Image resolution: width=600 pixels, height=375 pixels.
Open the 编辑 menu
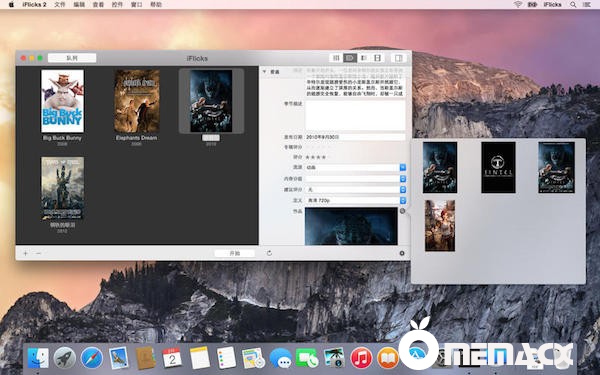79,5
